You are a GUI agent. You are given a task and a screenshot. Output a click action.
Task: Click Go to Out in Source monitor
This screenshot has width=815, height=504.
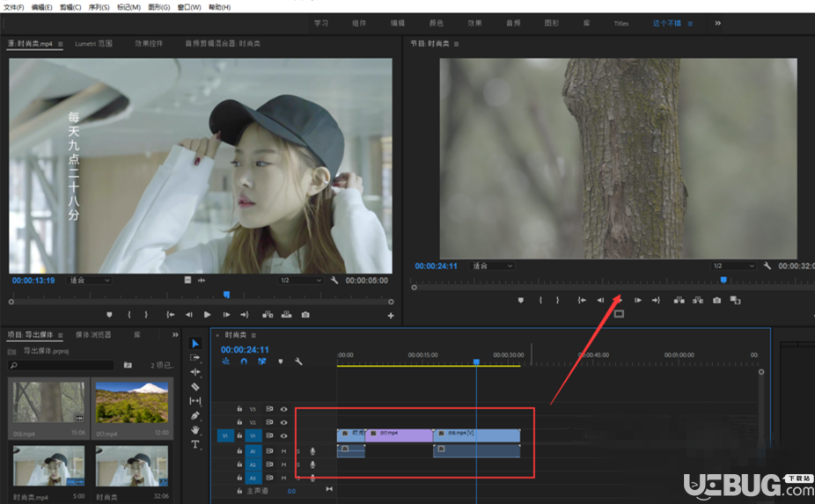click(x=245, y=314)
